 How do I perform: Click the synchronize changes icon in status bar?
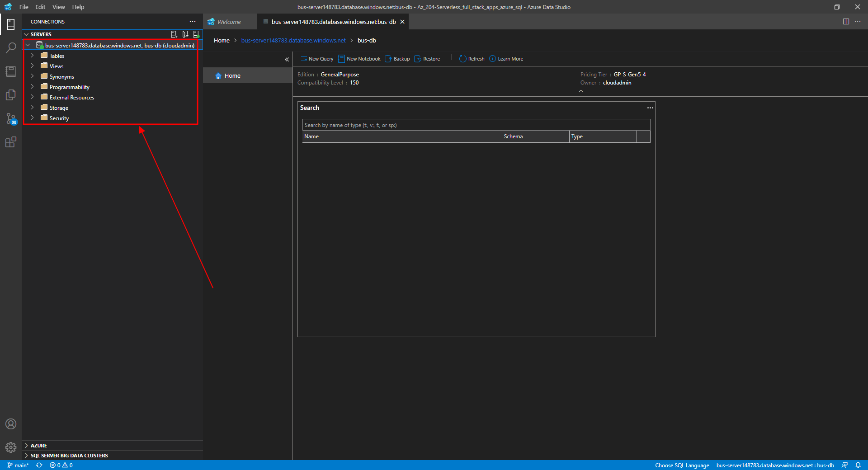[x=39, y=465]
